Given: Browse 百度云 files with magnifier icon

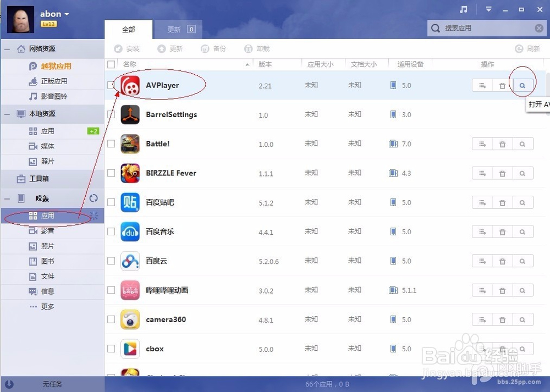Looking at the screenshot, I should (x=522, y=261).
